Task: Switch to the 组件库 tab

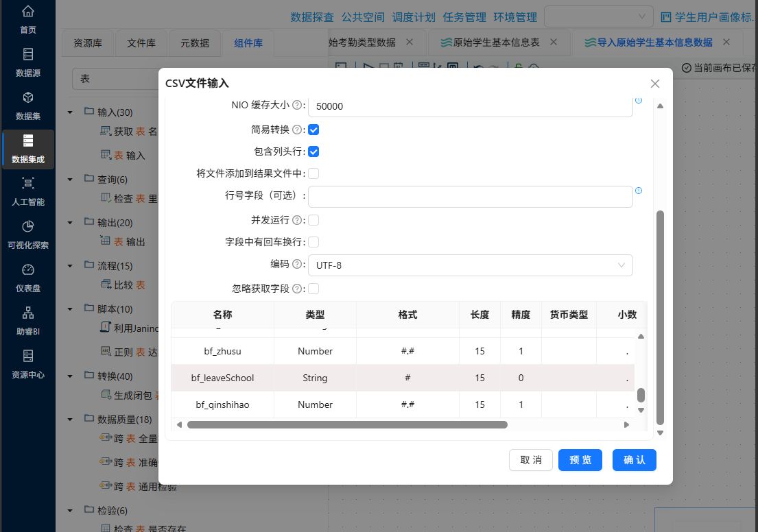Action: (x=248, y=43)
